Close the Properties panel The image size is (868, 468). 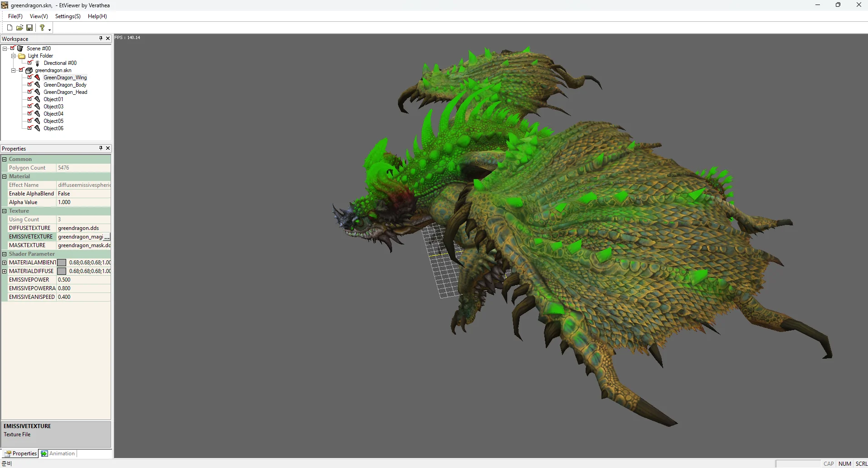(108, 148)
